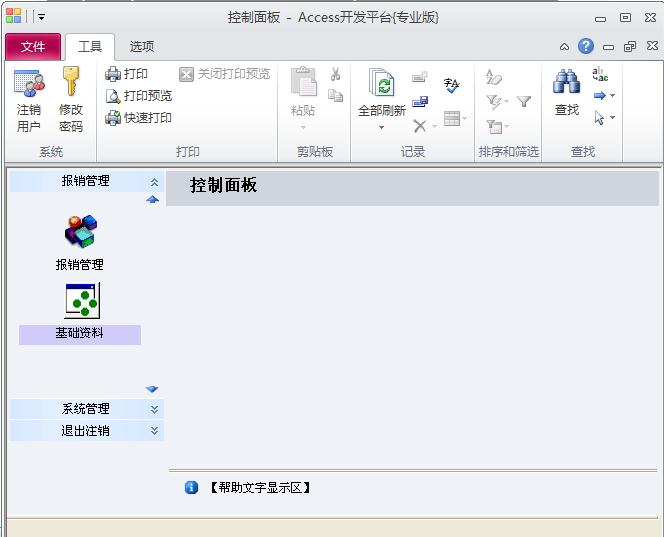Open the 报销管理 cubes icon

click(80, 230)
